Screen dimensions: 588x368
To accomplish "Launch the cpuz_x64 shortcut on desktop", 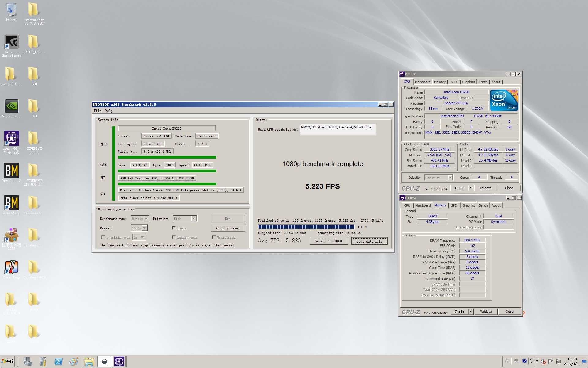I will coord(12,142).
